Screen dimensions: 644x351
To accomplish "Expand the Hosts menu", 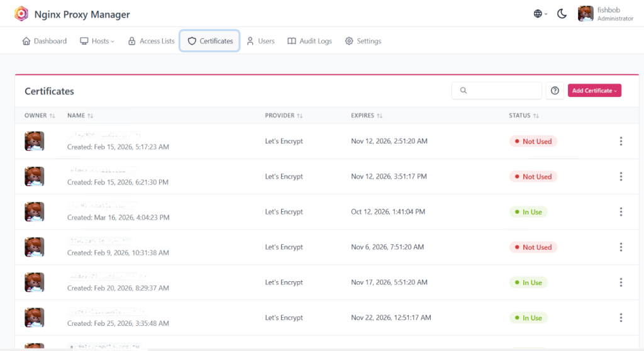I will pyautogui.click(x=97, y=41).
